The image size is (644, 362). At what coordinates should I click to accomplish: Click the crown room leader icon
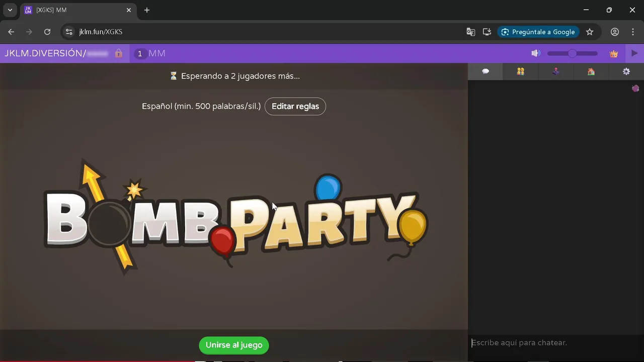(x=614, y=54)
